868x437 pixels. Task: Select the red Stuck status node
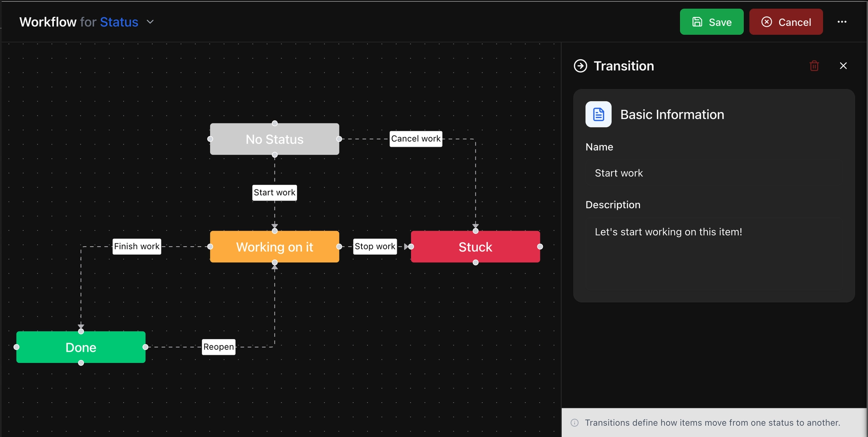[x=475, y=247]
